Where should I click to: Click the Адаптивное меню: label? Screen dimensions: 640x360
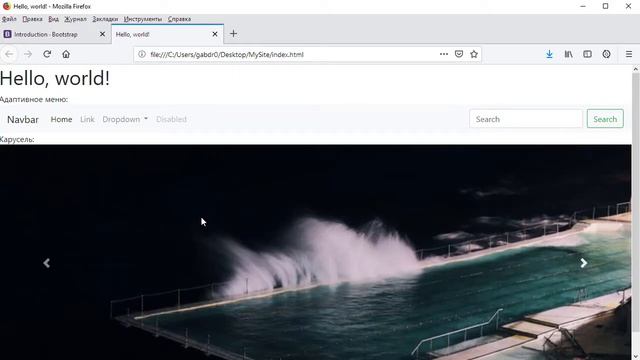34,99
